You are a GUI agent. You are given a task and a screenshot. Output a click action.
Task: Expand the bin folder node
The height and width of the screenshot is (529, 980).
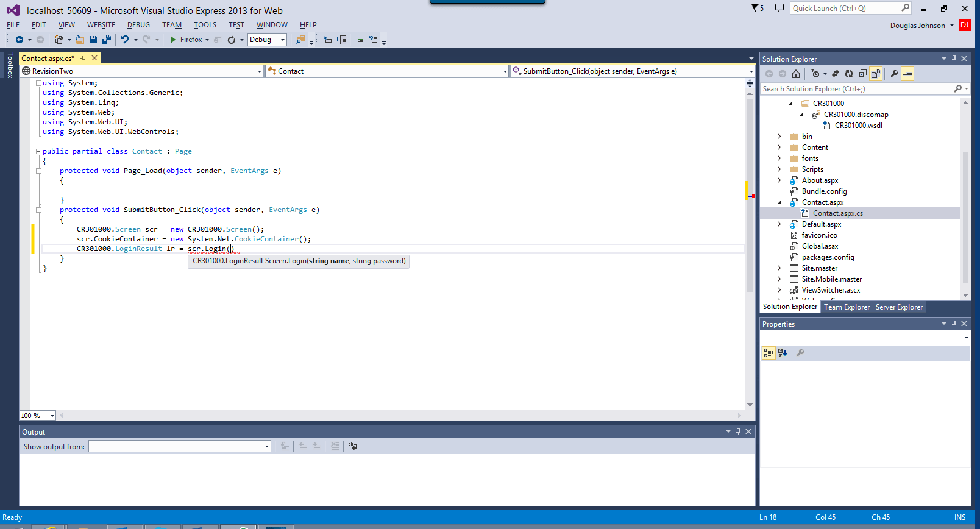tap(779, 137)
